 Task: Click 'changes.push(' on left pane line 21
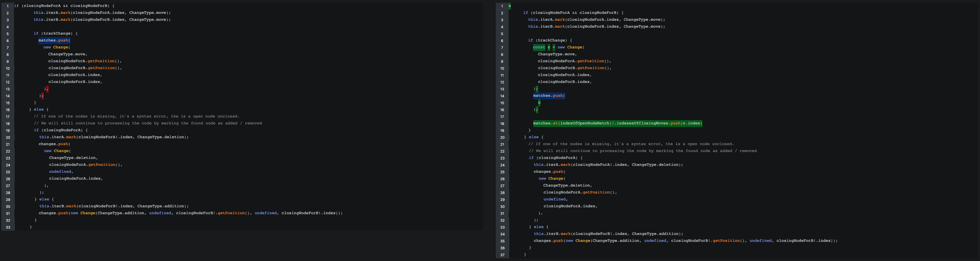tap(54, 144)
